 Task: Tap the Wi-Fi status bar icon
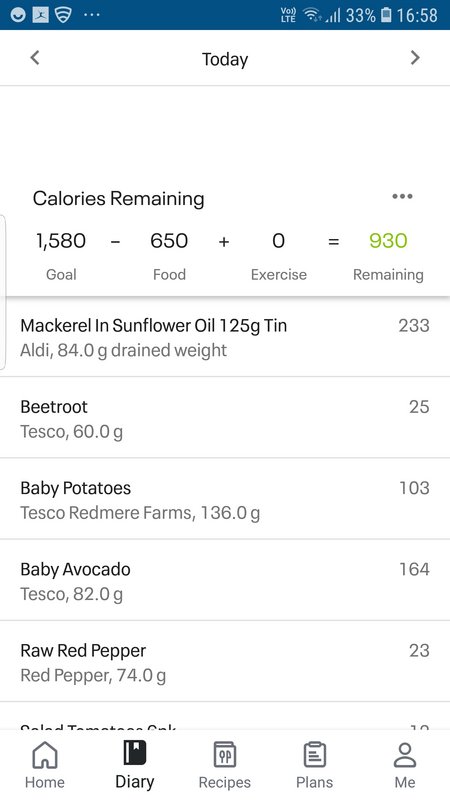coord(311,15)
